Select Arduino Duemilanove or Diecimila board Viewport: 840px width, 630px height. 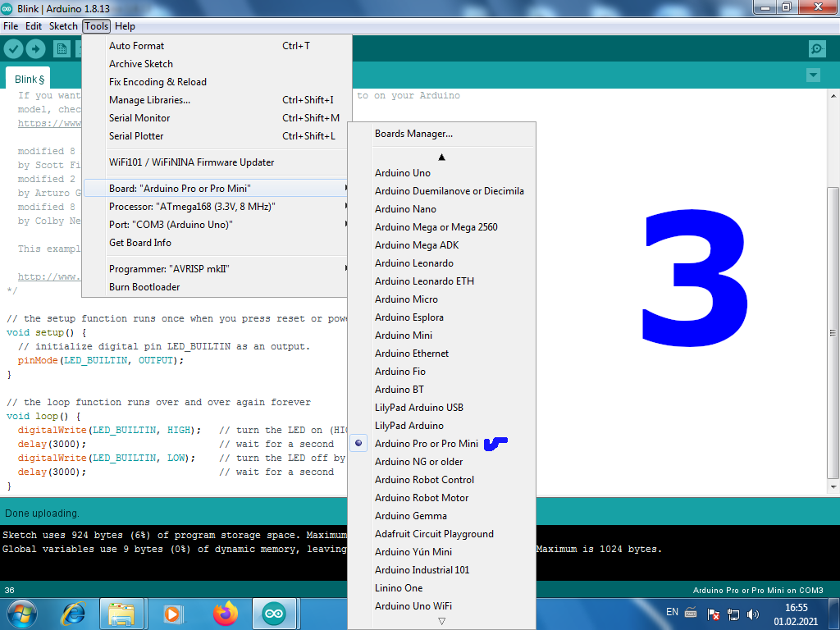441,191
